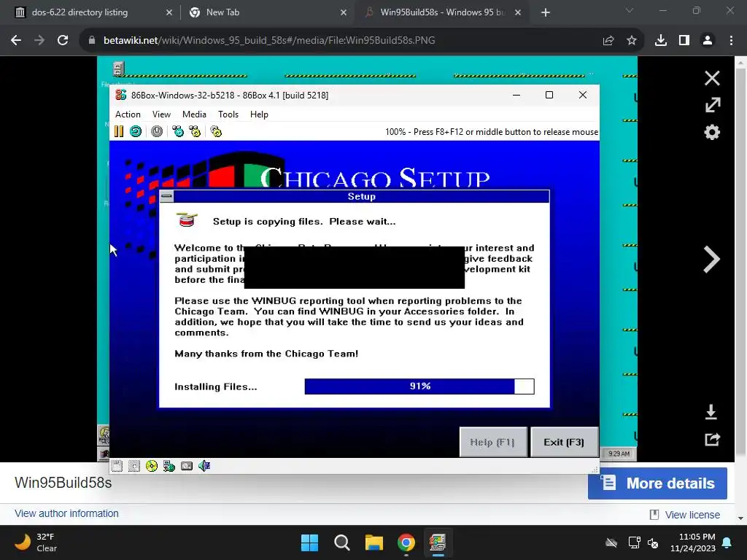This screenshot has width=747, height=560.
Task: Click the gray ACPI power button icon in 86Box
Action: tap(157, 131)
